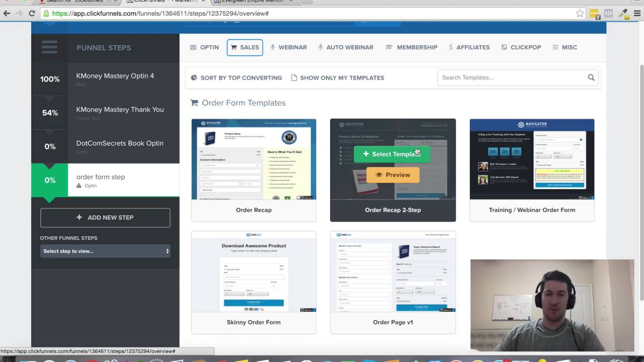Select the Order Recap template thumbnail
This screenshot has height=362, width=644.
point(254,159)
